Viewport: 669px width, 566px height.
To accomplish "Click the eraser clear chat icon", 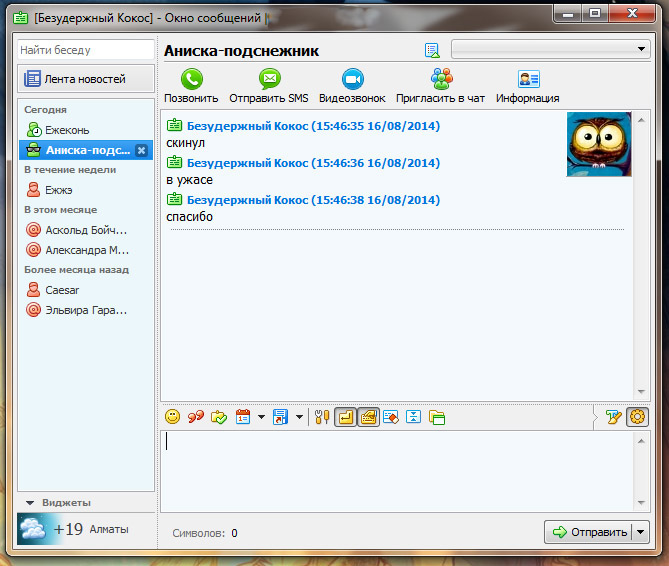I will [391, 417].
